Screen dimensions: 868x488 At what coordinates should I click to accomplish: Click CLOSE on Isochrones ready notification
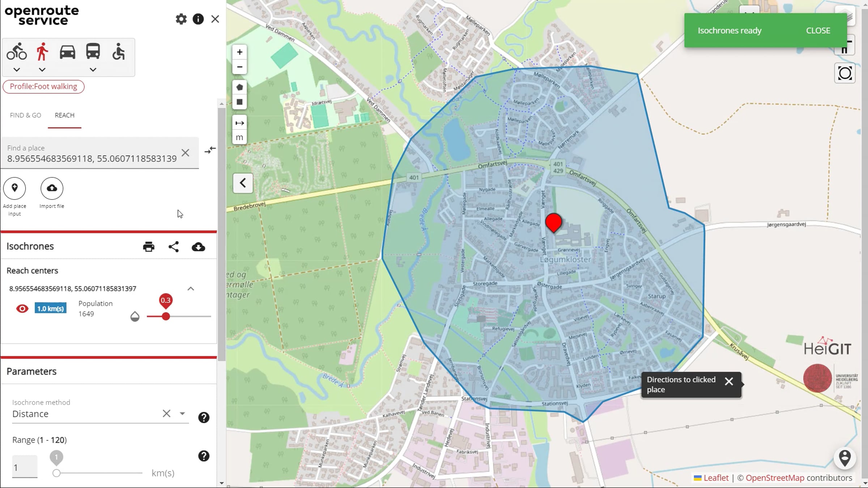tap(818, 31)
